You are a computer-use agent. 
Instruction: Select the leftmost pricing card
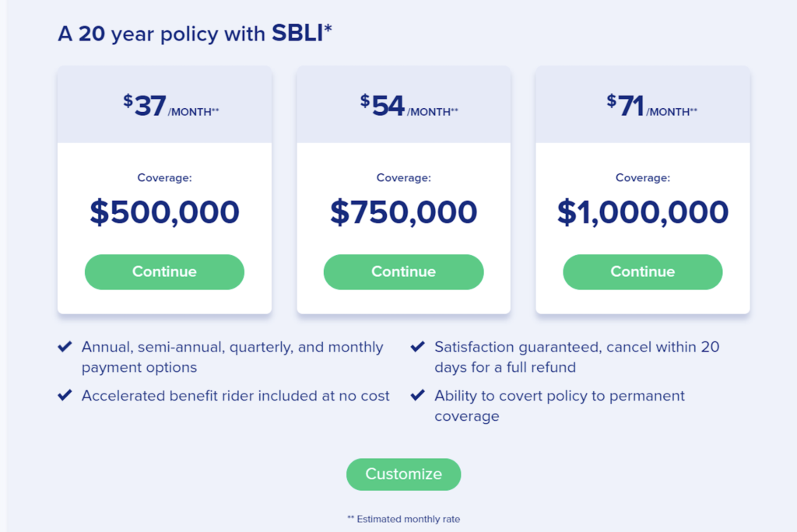pyautogui.click(x=164, y=191)
